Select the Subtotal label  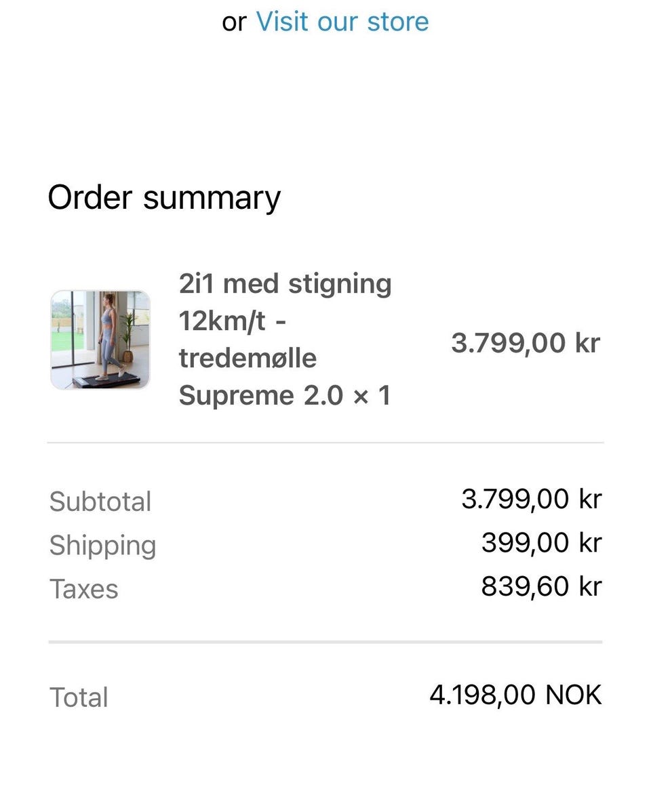coord(100,502)
